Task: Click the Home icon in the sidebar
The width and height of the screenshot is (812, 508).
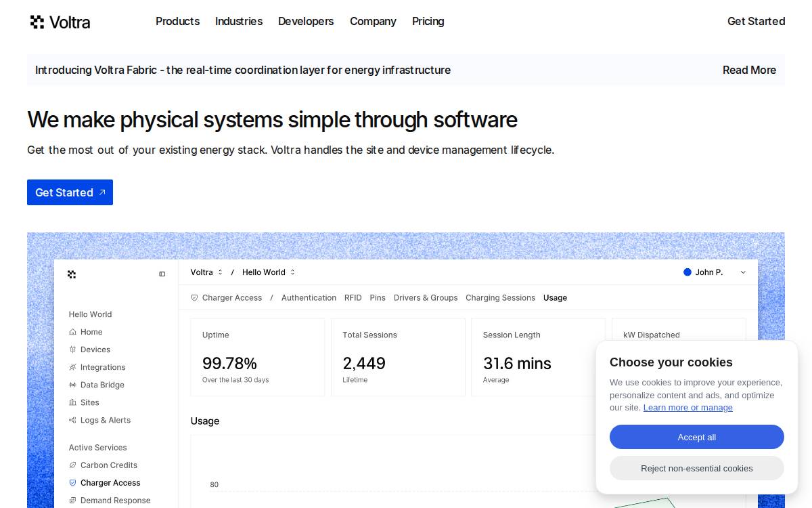Action: (72, 332)
